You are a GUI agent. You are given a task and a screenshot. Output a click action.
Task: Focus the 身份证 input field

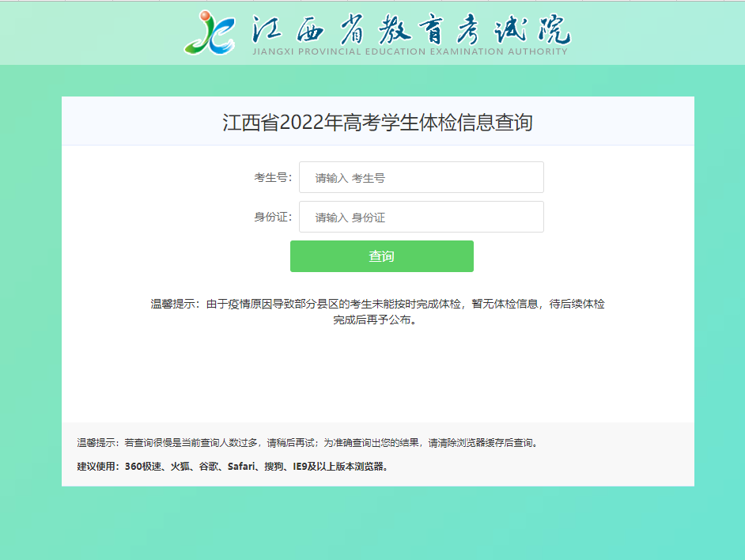pyautogui.click(x=421, y=218)
